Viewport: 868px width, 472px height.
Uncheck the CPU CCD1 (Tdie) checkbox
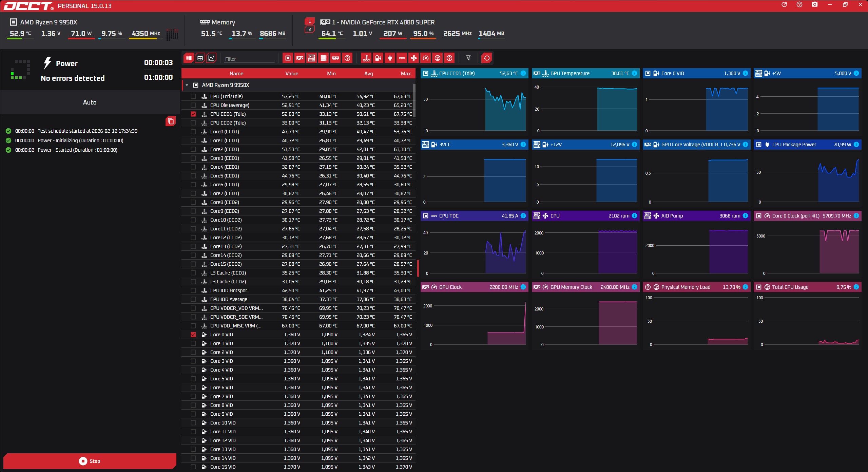pyautogui.click(x=193, y=114)
